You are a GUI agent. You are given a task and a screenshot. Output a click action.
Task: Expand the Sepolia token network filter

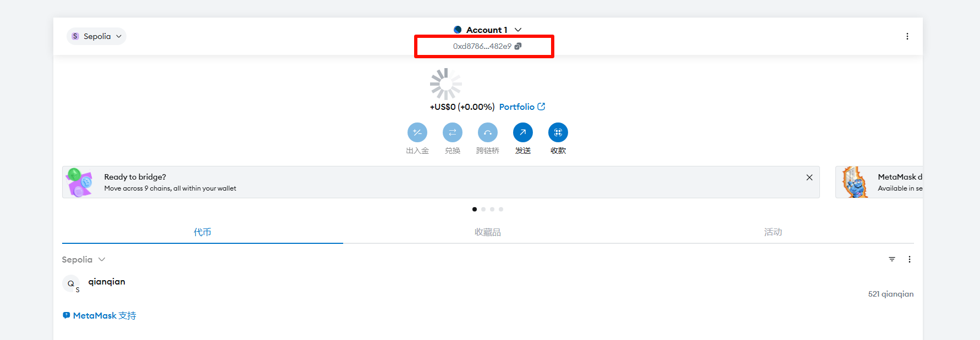83,259
